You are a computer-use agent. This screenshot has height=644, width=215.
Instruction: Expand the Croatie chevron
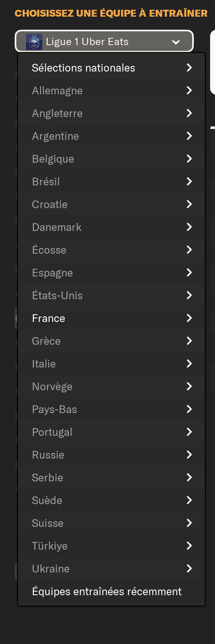[189, 204]
